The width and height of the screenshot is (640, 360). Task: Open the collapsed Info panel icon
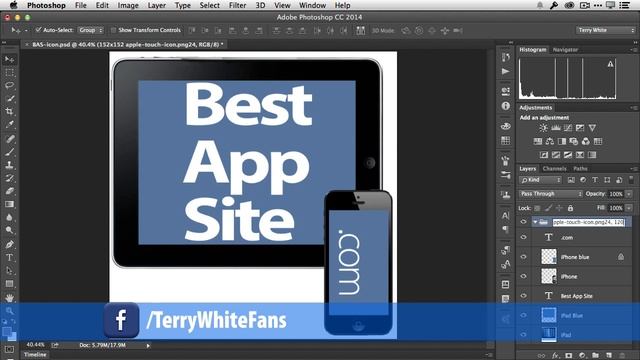point(506,106)
